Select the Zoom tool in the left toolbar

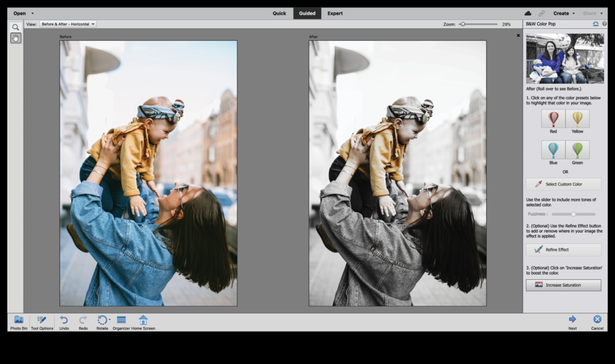coord(15,27)
